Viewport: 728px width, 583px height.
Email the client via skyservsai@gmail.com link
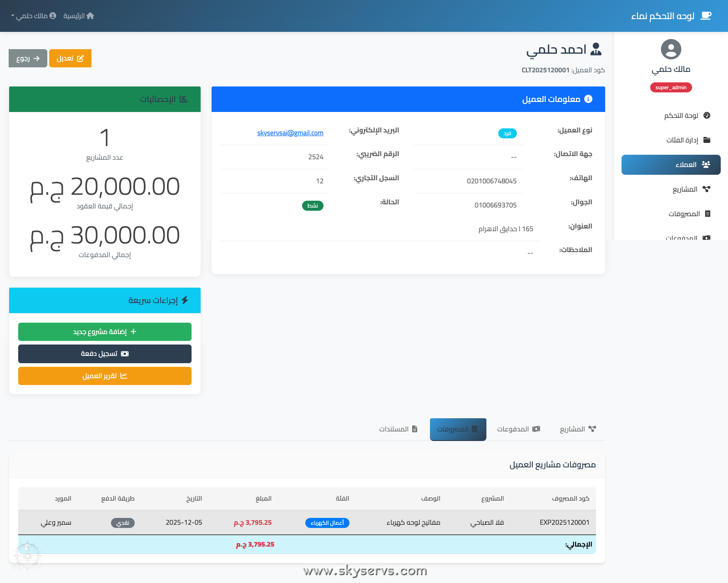tap(290, 133)
